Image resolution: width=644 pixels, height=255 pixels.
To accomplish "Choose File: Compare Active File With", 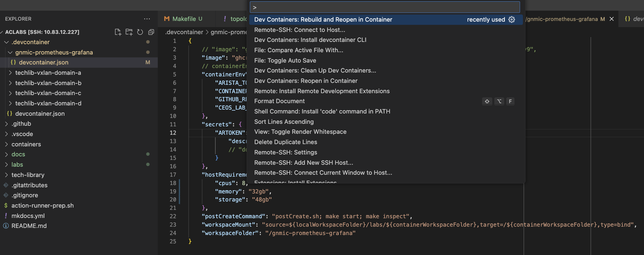I will [x=386, y=50].
